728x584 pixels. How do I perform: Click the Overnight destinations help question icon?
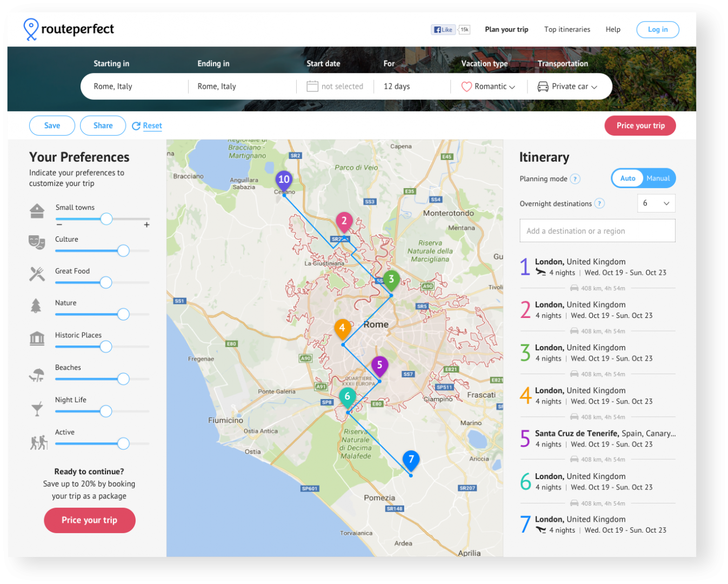[599, 203]
